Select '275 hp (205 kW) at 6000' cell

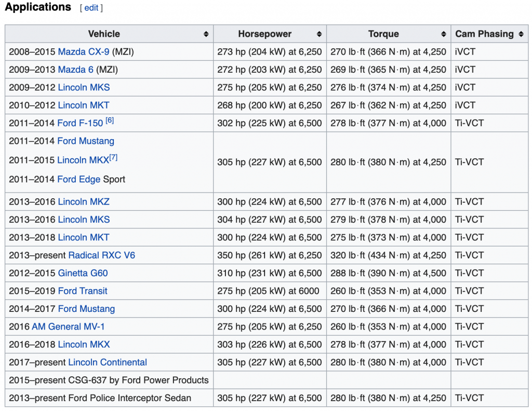coord(269,291)
